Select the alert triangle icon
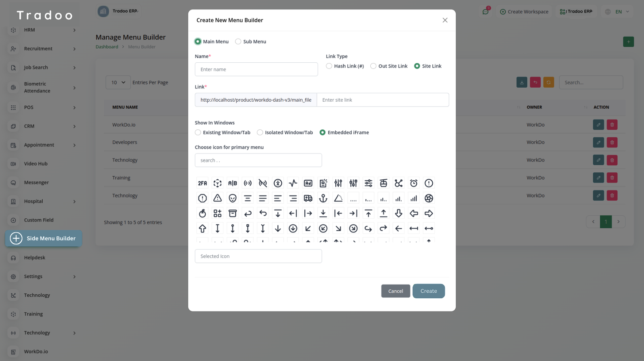This screenshot has height=361, width=644. (217, 198)
